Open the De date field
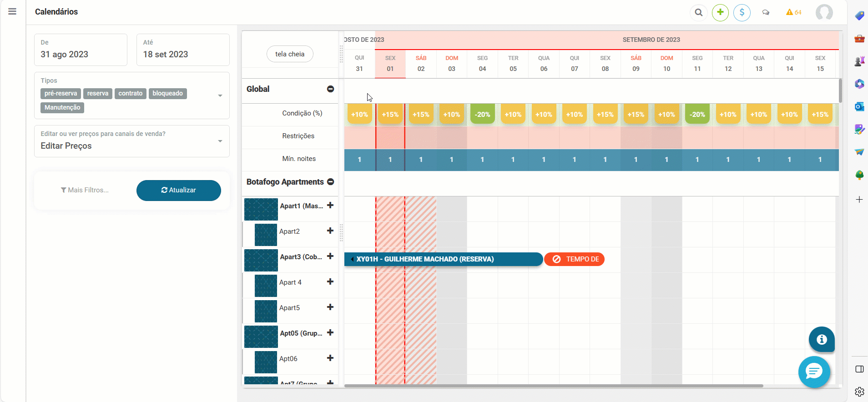Image resolution: width=868 pixels, height=402 pixels. coord(81,50)
